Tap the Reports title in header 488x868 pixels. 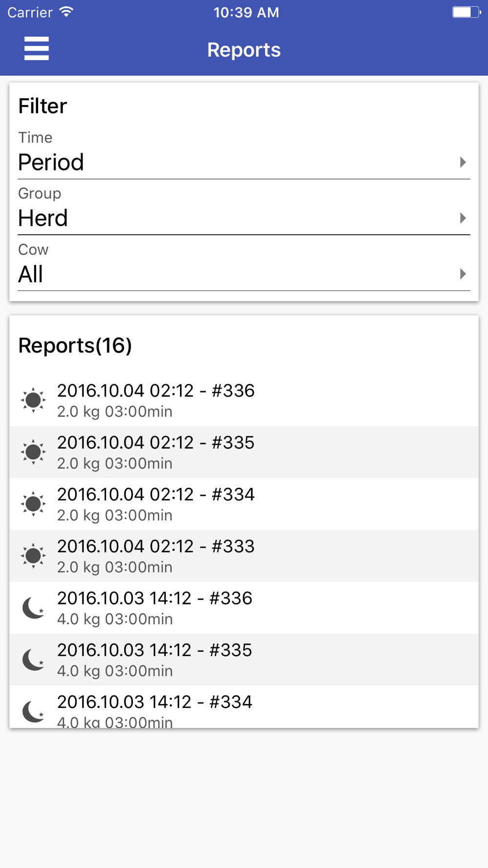[244, 50]
